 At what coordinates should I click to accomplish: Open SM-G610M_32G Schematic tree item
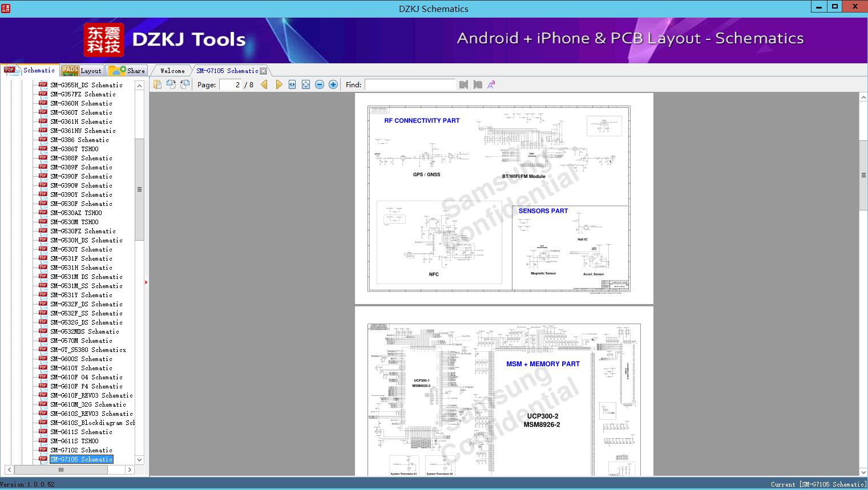(x=88, y=404)
